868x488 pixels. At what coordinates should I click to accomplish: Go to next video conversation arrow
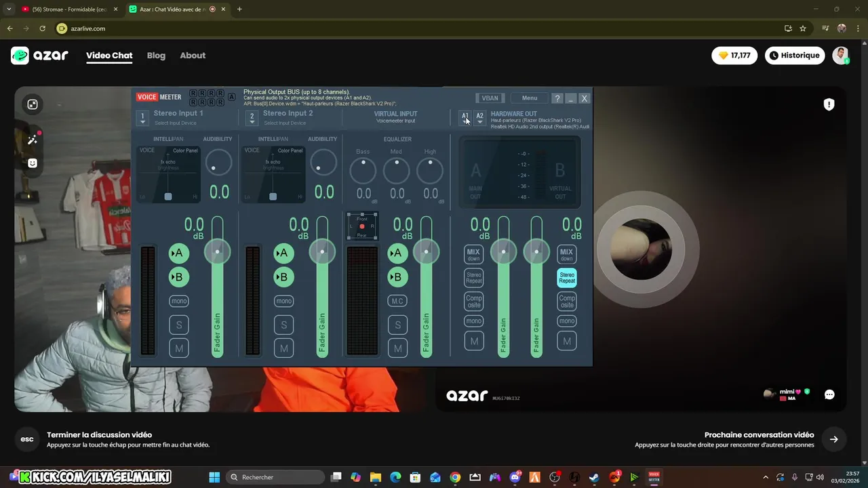(833, 439)
